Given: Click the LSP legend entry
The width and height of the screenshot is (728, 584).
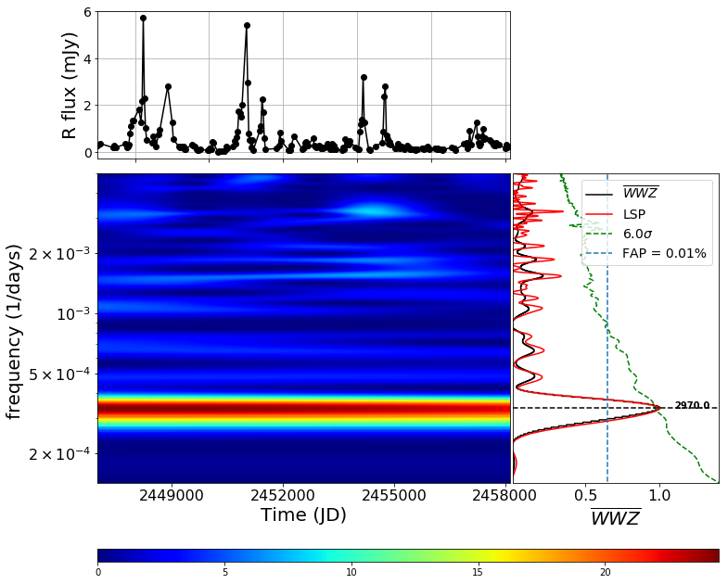Looking at the screenshot, I should [633, 213].
